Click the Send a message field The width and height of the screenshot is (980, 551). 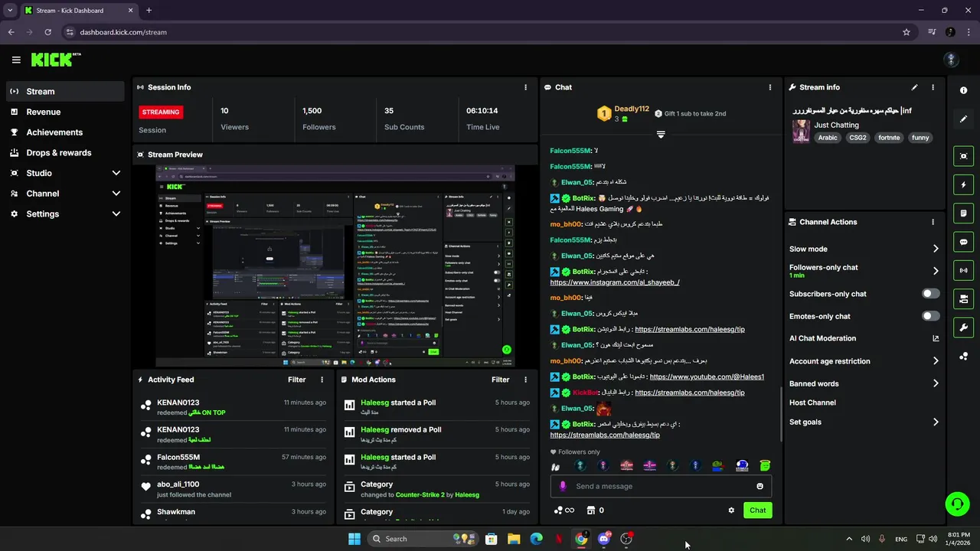pyautogui.click(x=661, y=486)
